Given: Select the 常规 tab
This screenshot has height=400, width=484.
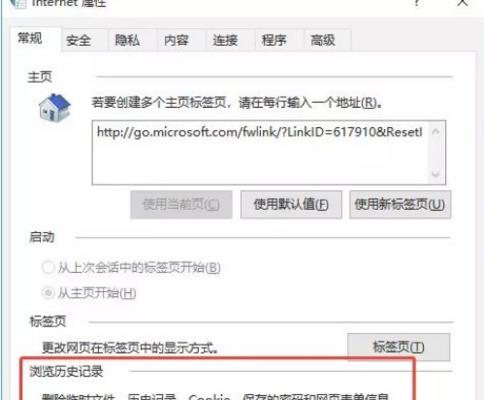Looking at the screenshot, I should [30, 38].
